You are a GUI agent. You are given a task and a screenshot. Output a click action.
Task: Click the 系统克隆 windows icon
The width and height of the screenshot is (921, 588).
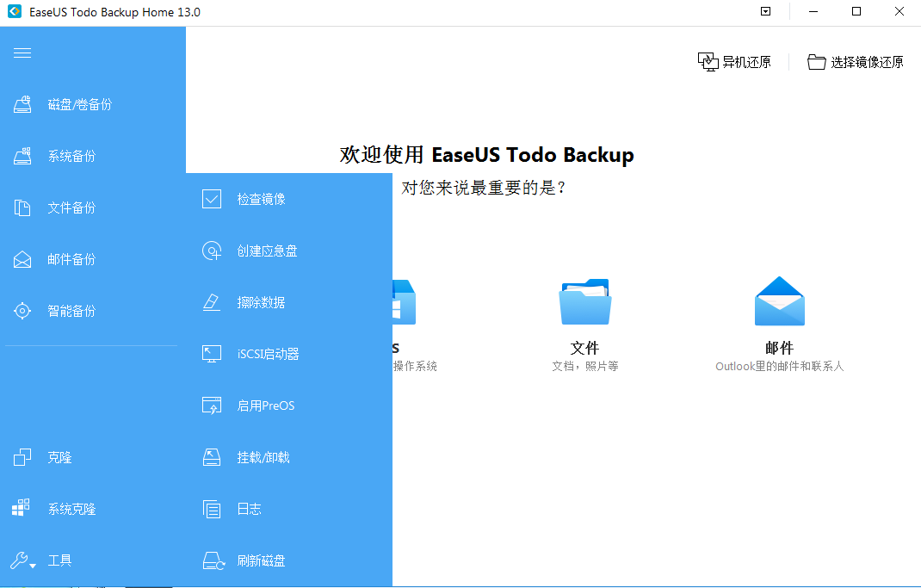coord(22,508)
